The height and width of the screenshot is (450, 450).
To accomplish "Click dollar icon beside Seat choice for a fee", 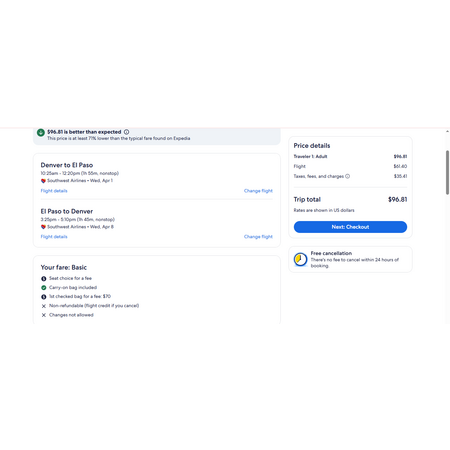I will 44,279.
